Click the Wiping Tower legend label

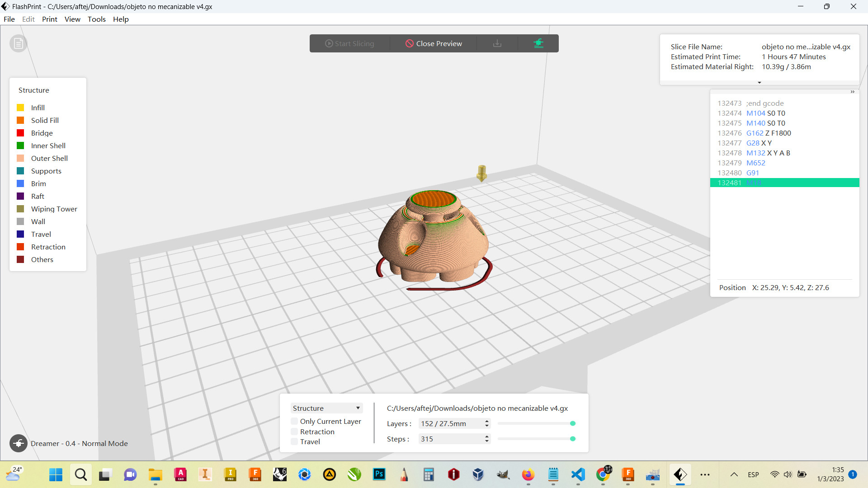(54, 209)
